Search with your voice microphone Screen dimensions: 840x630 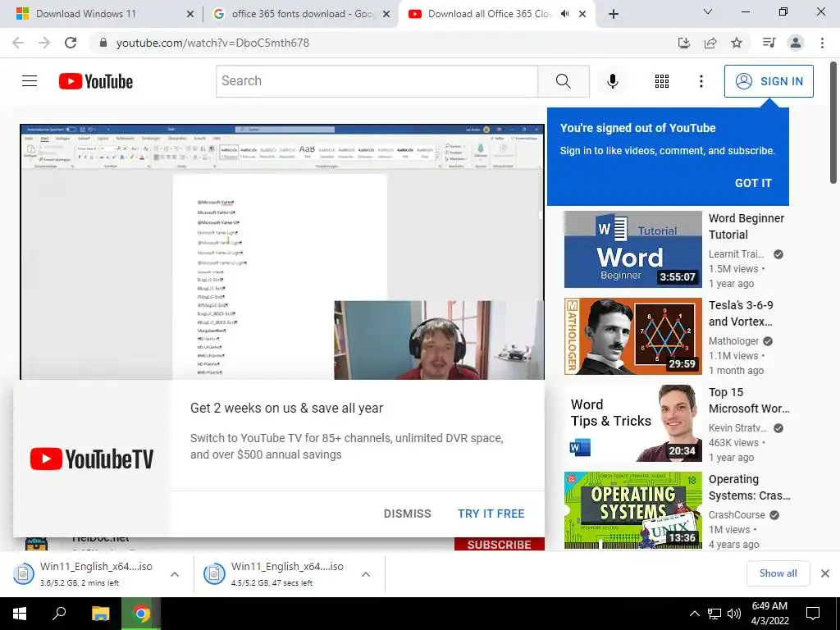point(612,81)
